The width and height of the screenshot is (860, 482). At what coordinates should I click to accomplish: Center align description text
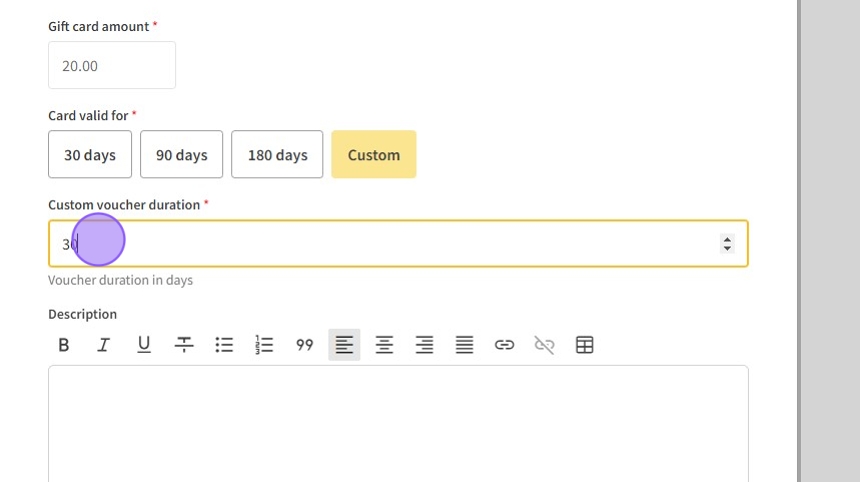384,345
